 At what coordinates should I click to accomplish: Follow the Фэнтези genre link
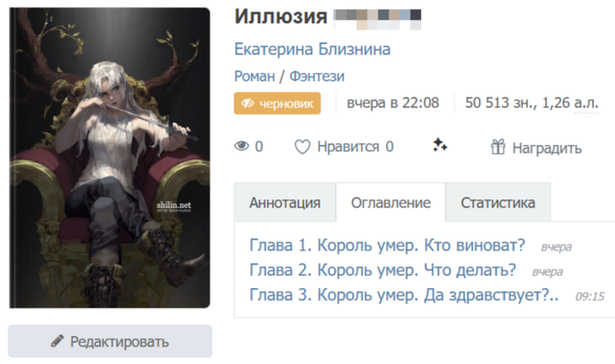click(317, 76)
